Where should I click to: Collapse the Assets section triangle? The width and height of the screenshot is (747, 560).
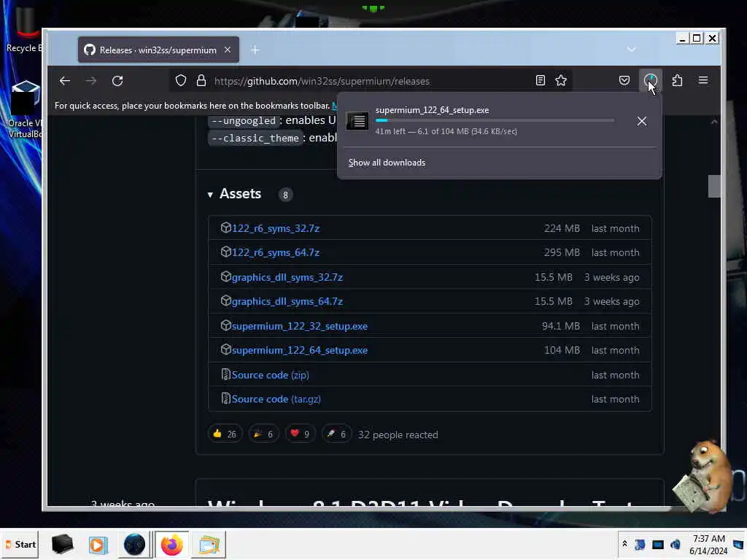(x=210, y=195)
